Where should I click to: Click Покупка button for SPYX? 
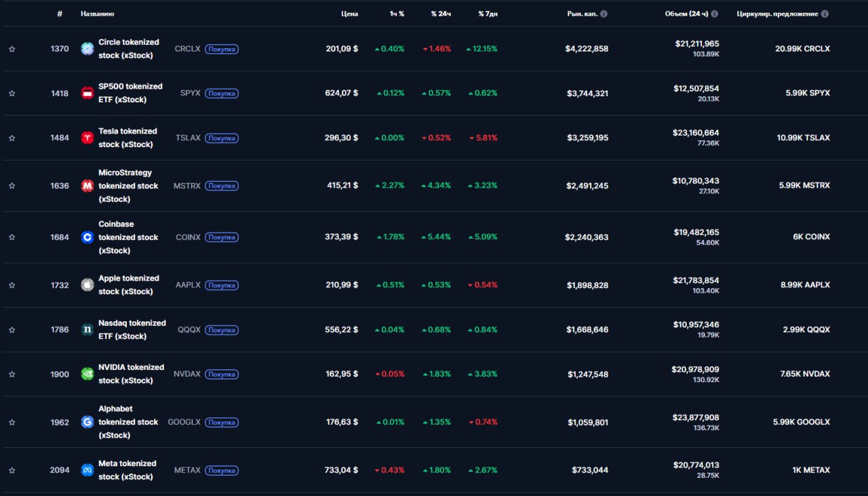tap(222, 94)
